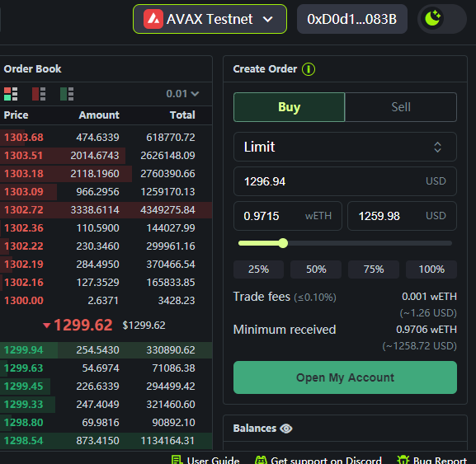Toggle the dark/light theme switch

442,19
